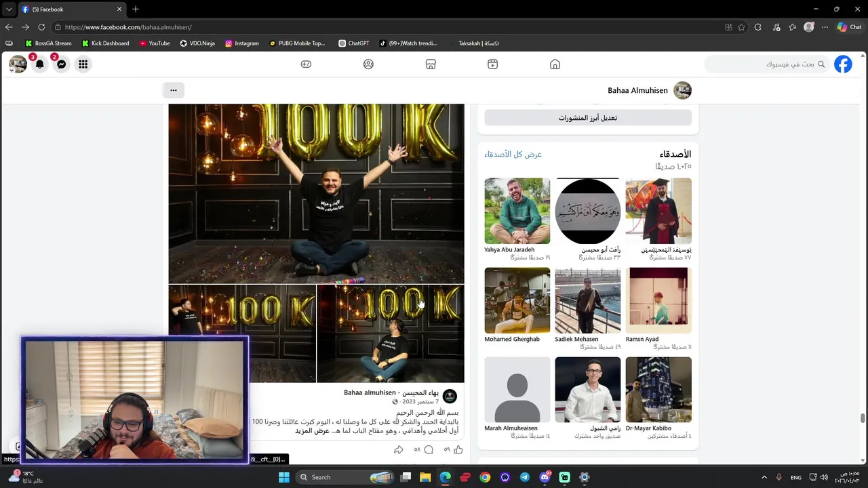The height and width of the screenshot is (488, 868).
Task: Click Windows taskbar Search box
Action: click(x=346, y=477)
